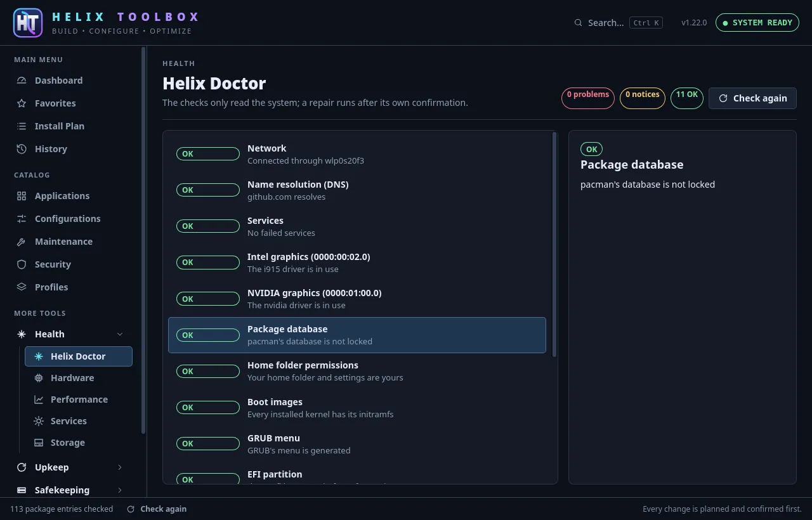812x520 pixels.
Task: Click the History clock icon
Action: pos(22,149)
